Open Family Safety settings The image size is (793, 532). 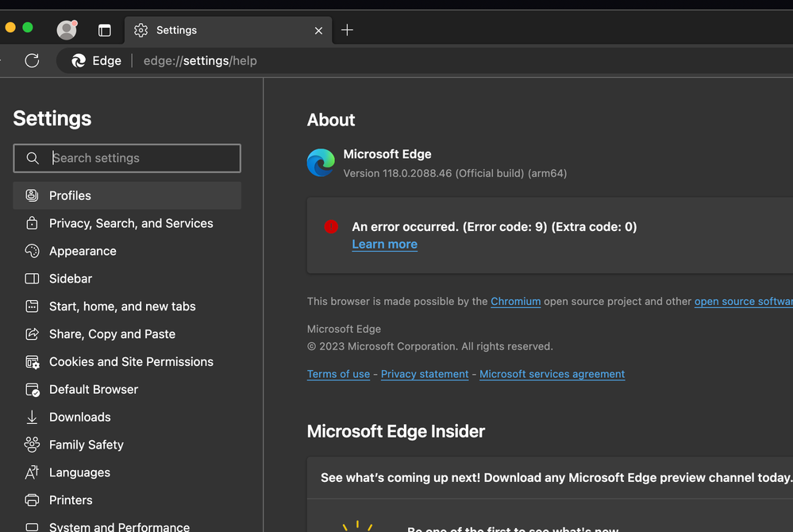(x=127, y=445)
